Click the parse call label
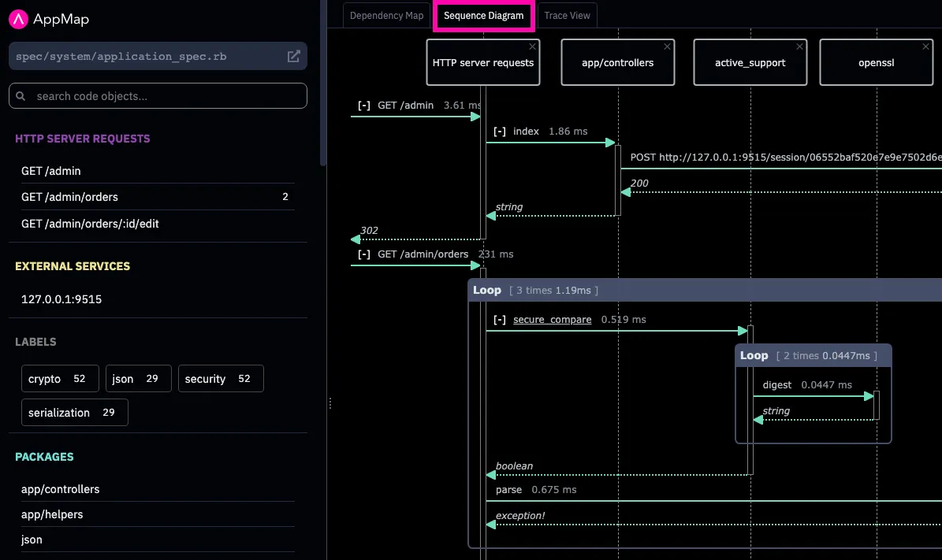The height and width of the screenshot is (560, 942). (509, 490)
